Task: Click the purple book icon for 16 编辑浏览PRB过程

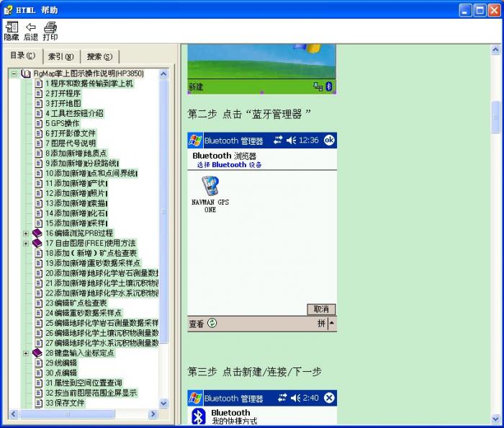Action: [37, 233]
